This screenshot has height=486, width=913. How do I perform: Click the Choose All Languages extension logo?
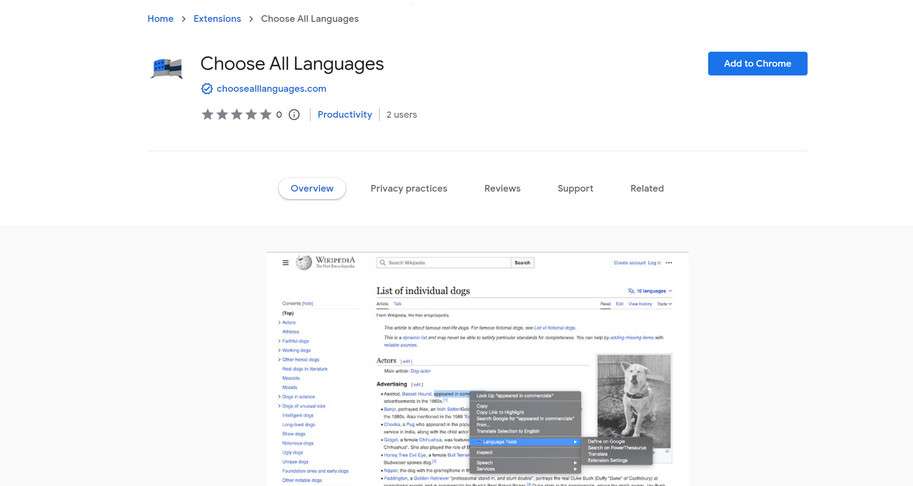[167, 68]
